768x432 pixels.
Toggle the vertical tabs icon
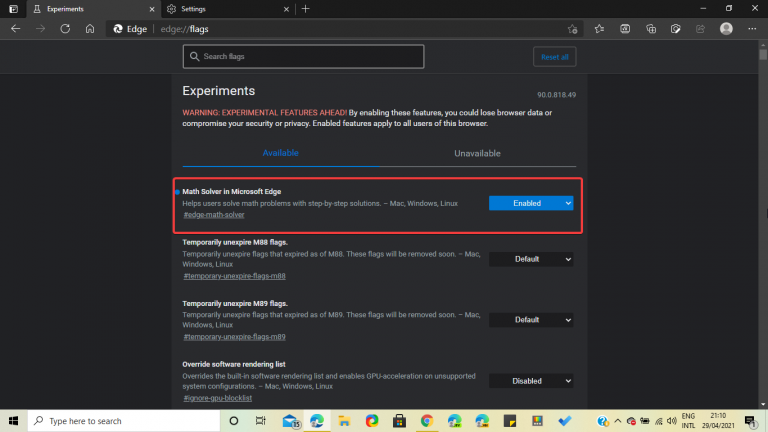coord(13,9)
